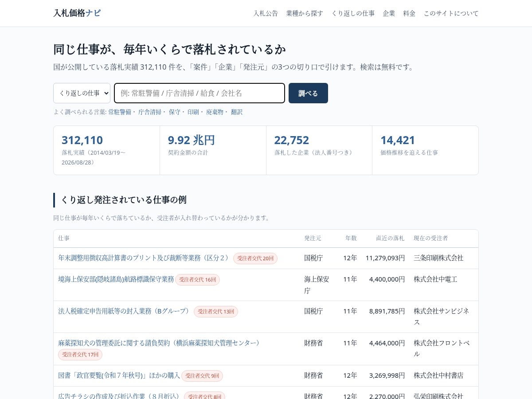The height and width of the screenshot is (399, 532).
Task: Open 広告チラシの作成及び折込作業 link
Action: (120, 396)
